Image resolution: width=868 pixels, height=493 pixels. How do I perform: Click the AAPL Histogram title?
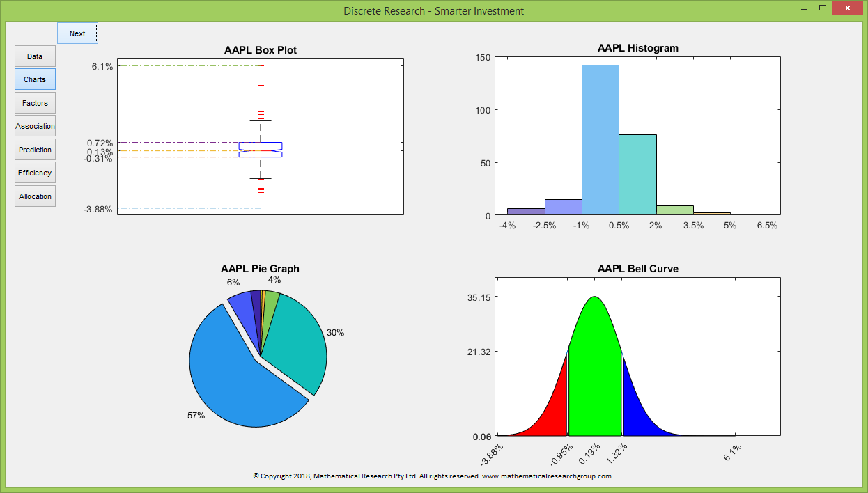tap(637, 48)
